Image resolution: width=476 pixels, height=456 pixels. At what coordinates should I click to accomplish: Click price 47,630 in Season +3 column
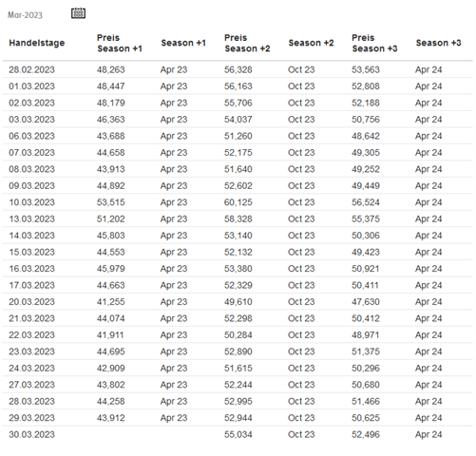click(x=366, y=302)
